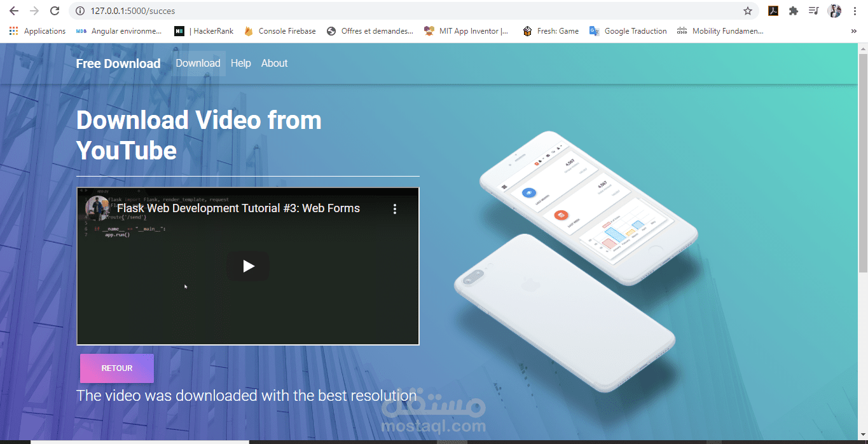Screen dimensions: 868x444
Task: View site information icon in address bar
Action: point(79,11)
